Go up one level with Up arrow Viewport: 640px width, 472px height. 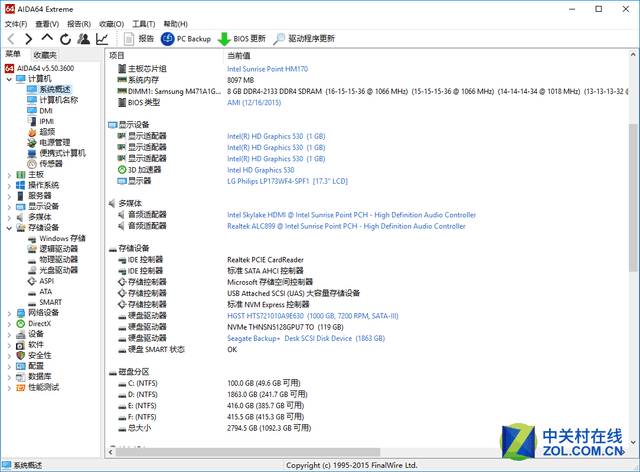(47, 38)
